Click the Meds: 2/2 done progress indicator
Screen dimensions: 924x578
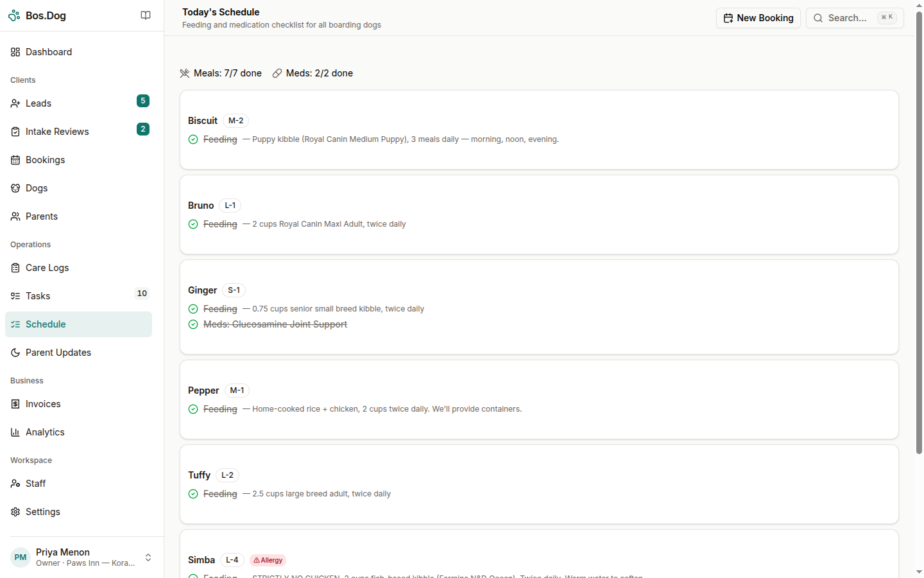312,73
